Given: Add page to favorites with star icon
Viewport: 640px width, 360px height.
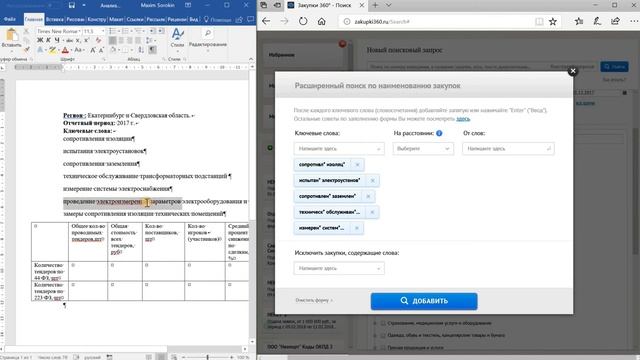Looking at the screenshot, I should click(x=553, y=21).
